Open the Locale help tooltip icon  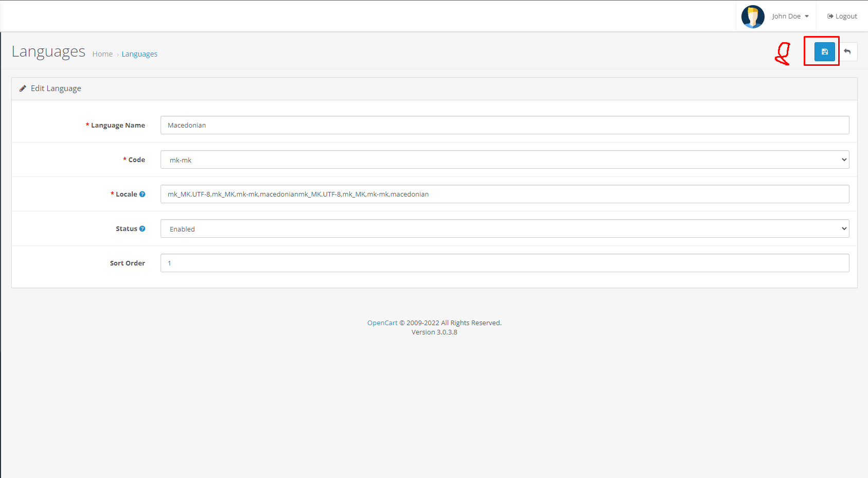pyautogui.click(x=142, y=194)
